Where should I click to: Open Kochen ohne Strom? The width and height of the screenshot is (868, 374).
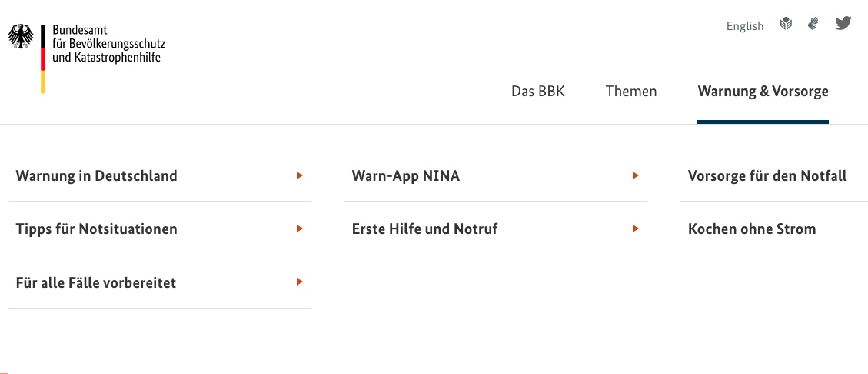(752, 229)
